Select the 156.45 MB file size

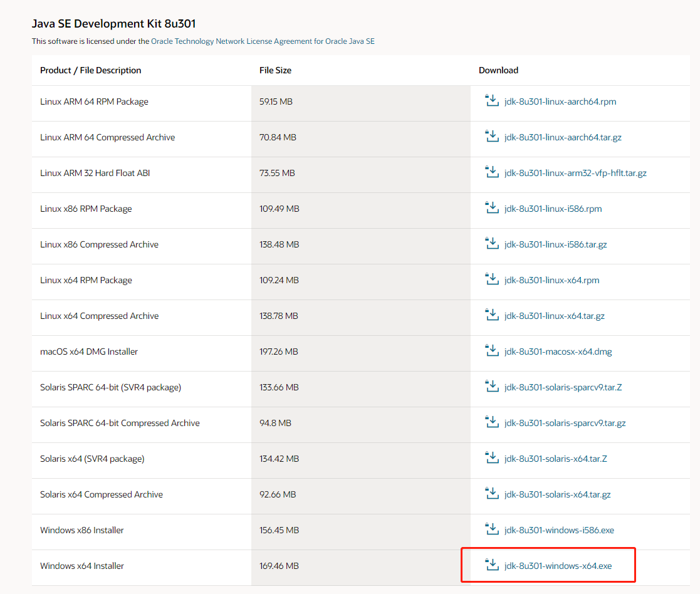279,530
